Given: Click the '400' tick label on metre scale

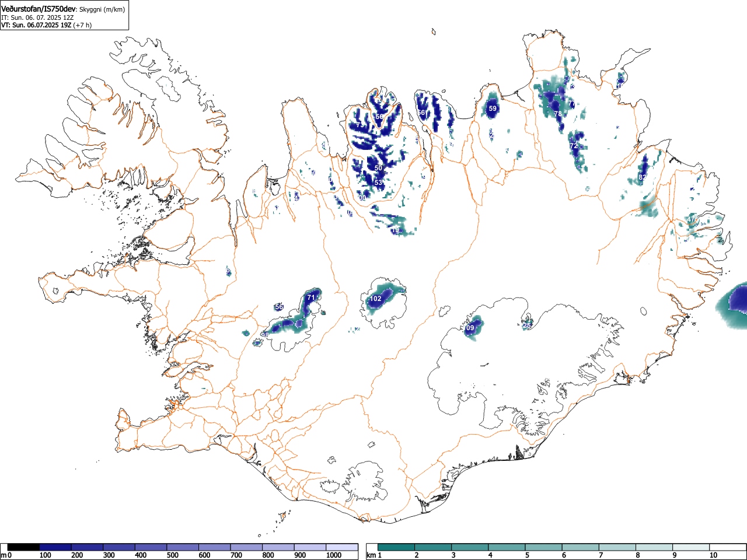Looking at the screenshot, I should click(x=141, y=555).
